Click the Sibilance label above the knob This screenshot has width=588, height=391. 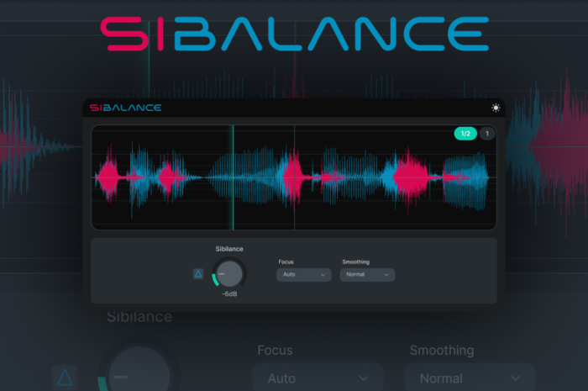(229, 249)
